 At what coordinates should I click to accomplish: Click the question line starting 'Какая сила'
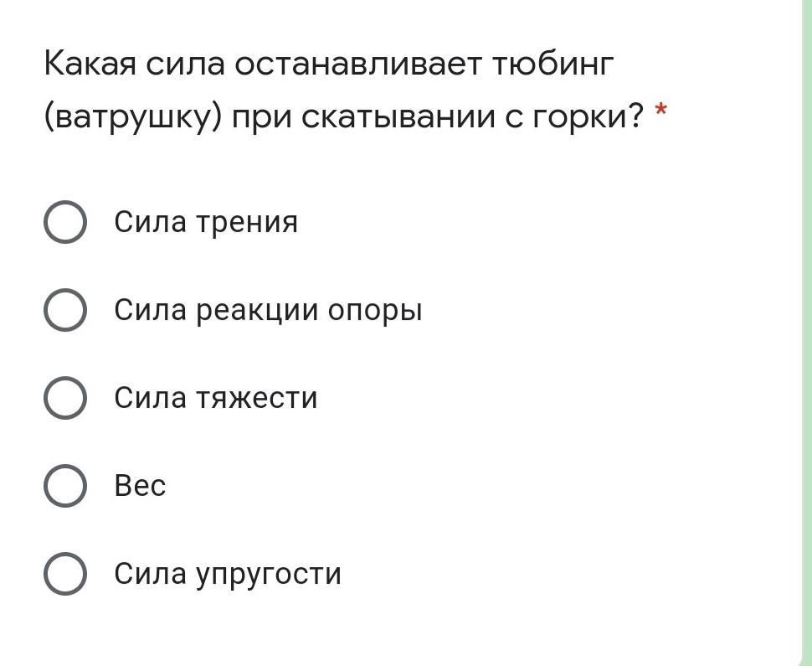[x=329, y=64]
